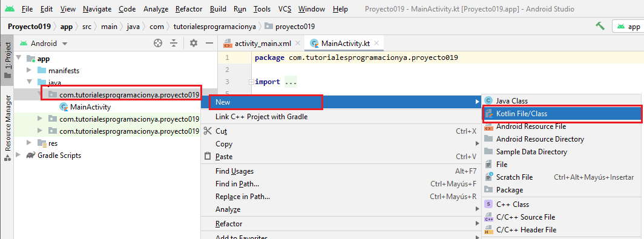Viewport: 644px width, 239px height.
Task: Close the activity_main.xml tab
Action: [x=297, y=43]
